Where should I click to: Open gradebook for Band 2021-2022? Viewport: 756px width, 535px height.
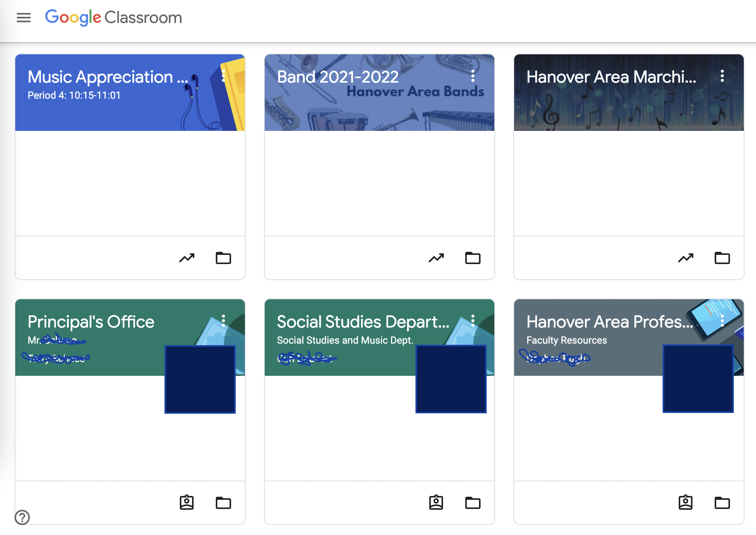coord(436,258)
